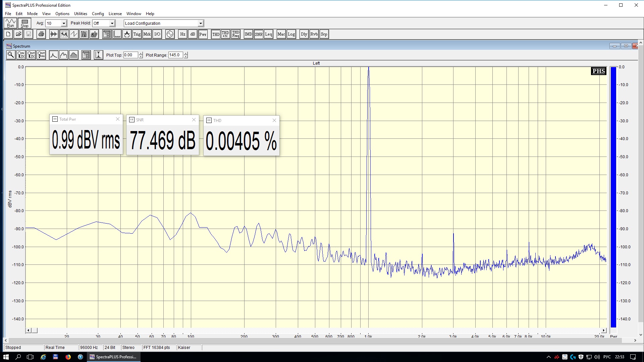Viewport: 644px width, 362px height.
Task: Toggle the SNR measurement display
Action: point(259,34)
